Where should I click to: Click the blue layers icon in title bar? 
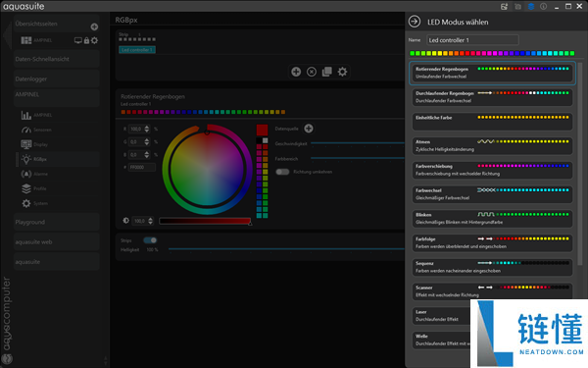click(x=530, y=7)
